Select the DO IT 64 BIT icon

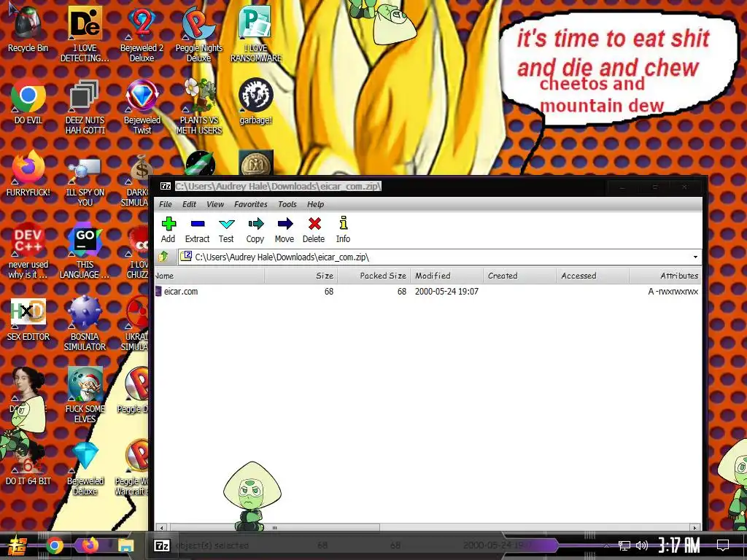click(x=28, y=463)
